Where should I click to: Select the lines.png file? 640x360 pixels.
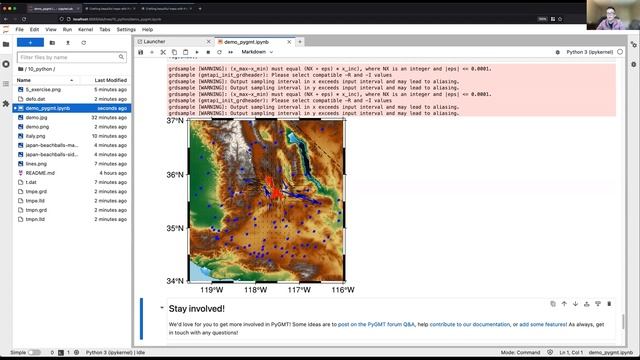[x=72, y=164]
